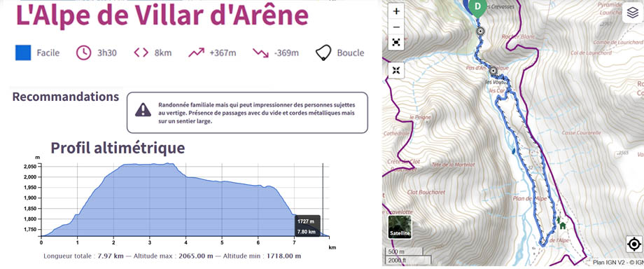The height and width of the screenshot is (269, 644).
Task: Select the descent arrow icon
Action: [260, 53]
